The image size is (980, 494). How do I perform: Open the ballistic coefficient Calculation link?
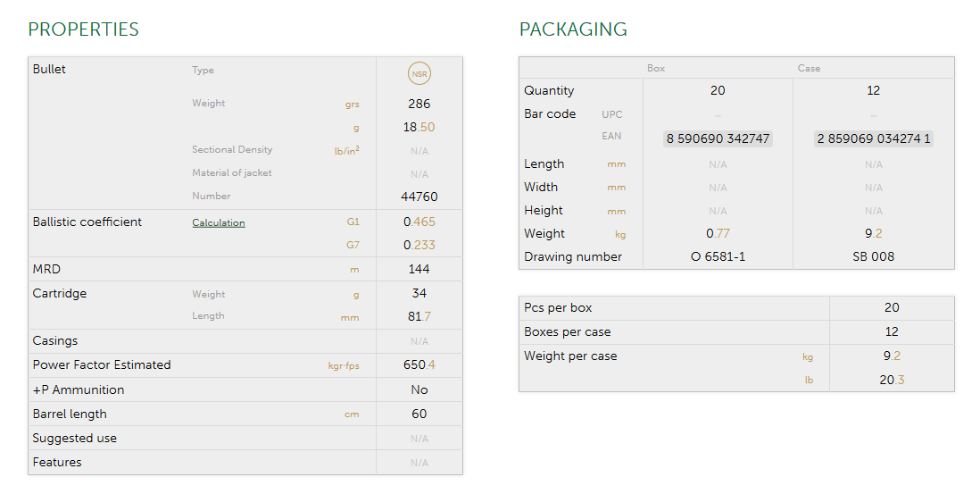[219, 222]
